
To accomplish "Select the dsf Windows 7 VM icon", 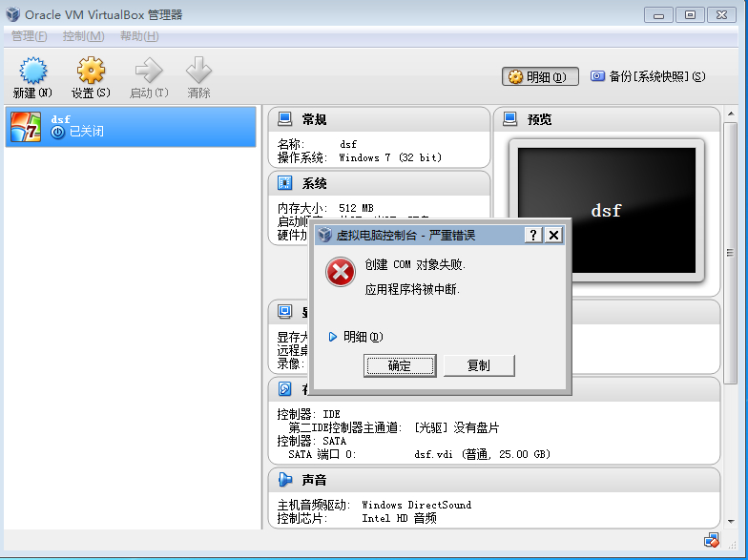I will [26, 127].
